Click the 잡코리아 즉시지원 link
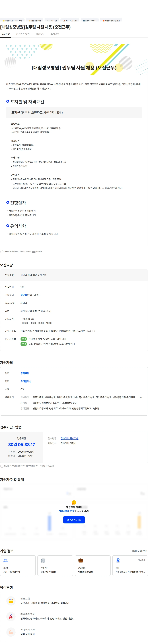 click(x=69, y=438)
